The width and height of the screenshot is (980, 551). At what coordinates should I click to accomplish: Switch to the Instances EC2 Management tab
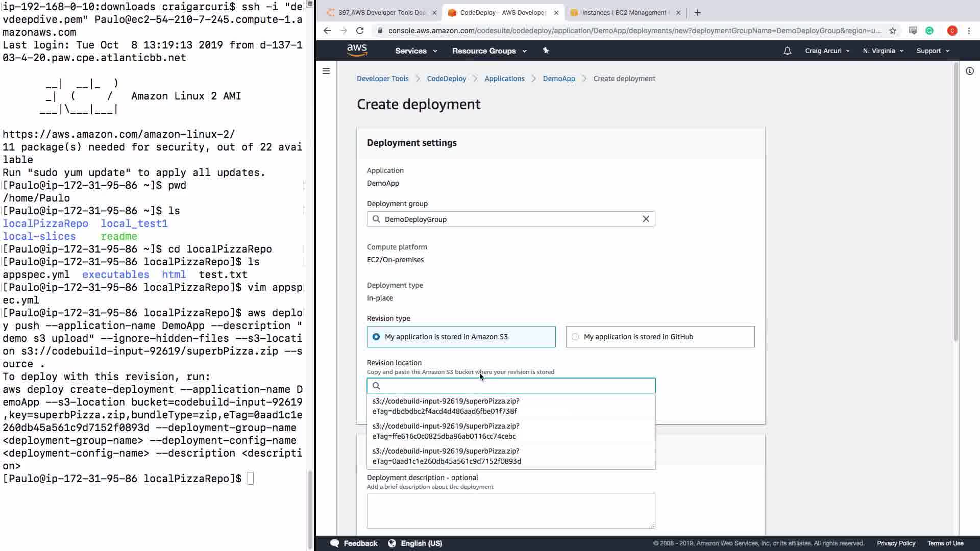[x=623, y=13]
